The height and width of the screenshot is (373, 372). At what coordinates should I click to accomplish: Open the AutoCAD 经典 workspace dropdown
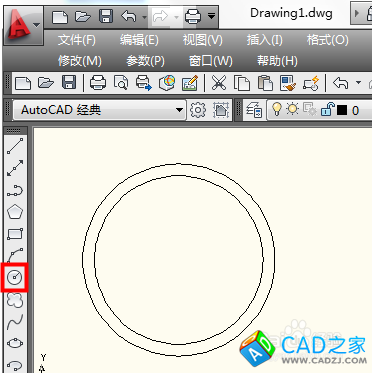click(99, 110)
